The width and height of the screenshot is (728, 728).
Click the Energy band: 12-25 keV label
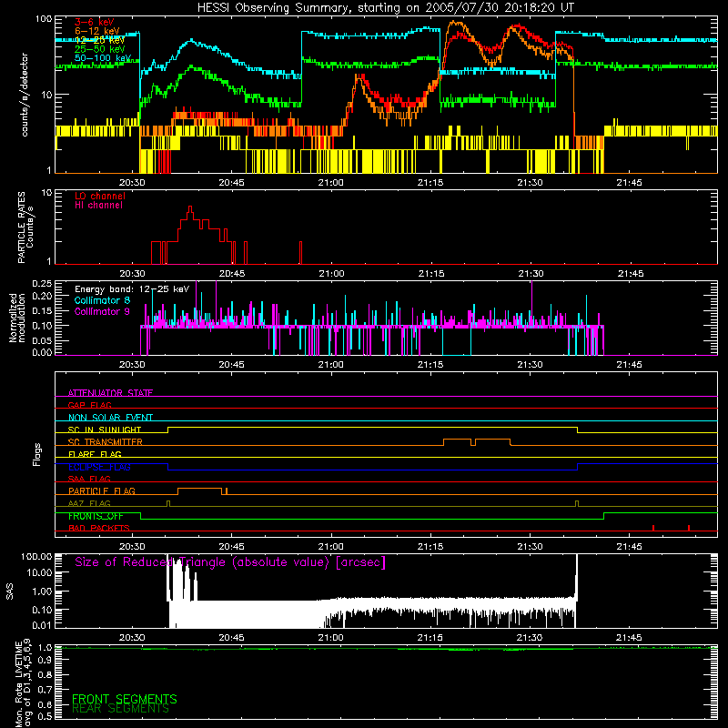tap(132, 289)
